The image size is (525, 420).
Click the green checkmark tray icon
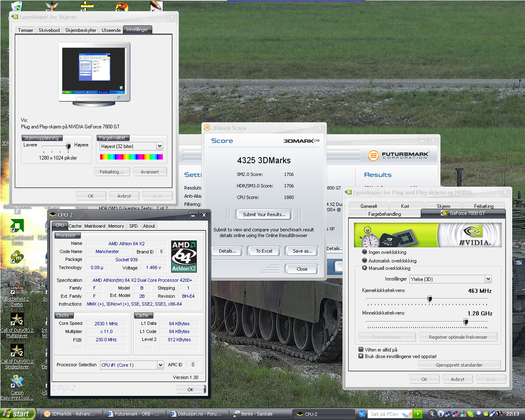(470, 414)
